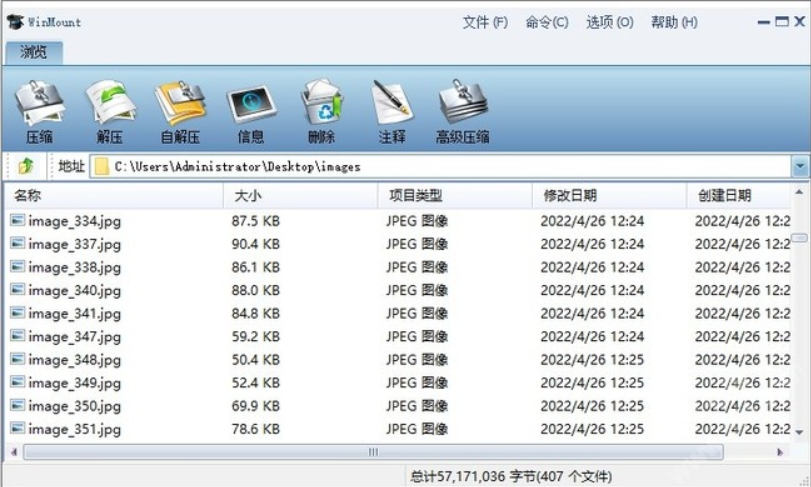Click the 地址 address label
The width and height of the screenshot is (811, 487).
pyautogui.click(x=71, y=166)
